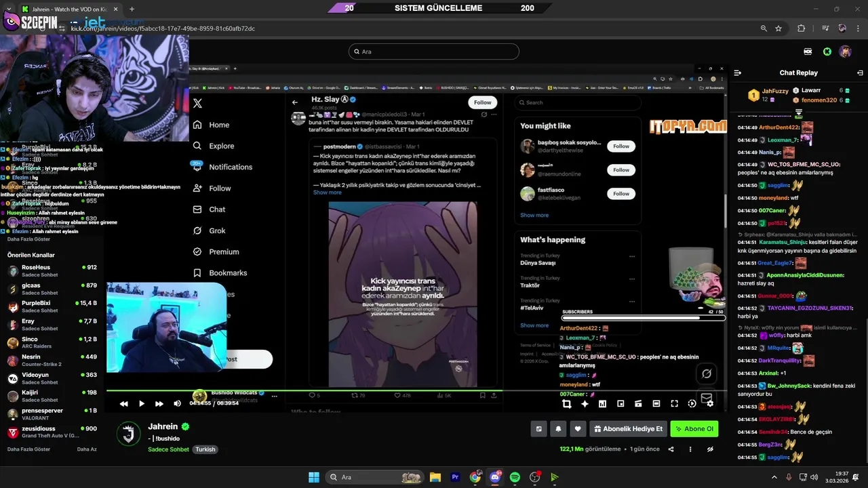Open the browser zoom magnifier icon
868x488 pixels.
(x=764, y=28)
